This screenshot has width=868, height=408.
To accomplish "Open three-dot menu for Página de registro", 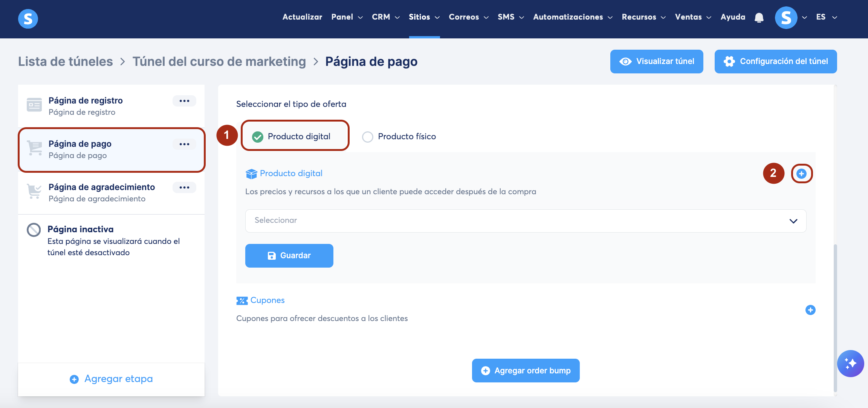I will [x=184, y=101].
